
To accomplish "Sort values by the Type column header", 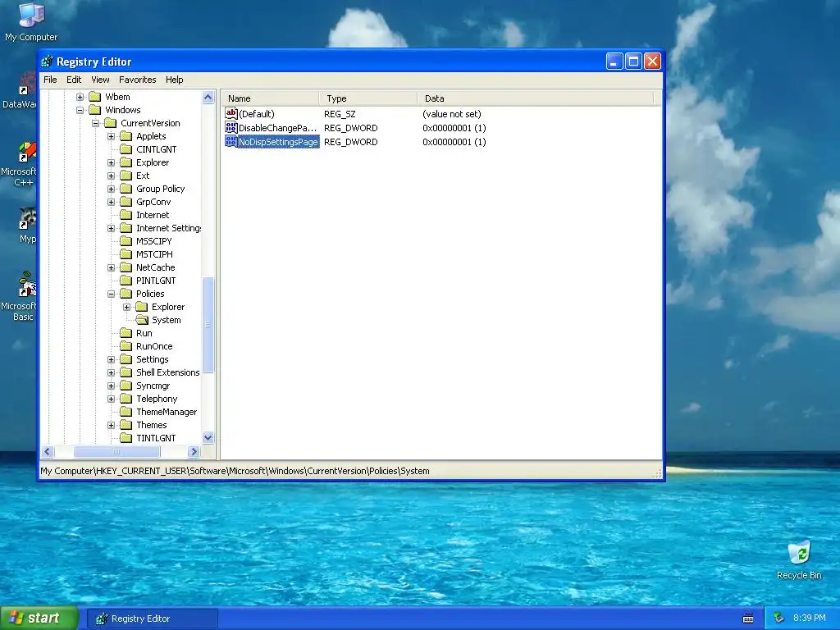I will pos(368,98).
